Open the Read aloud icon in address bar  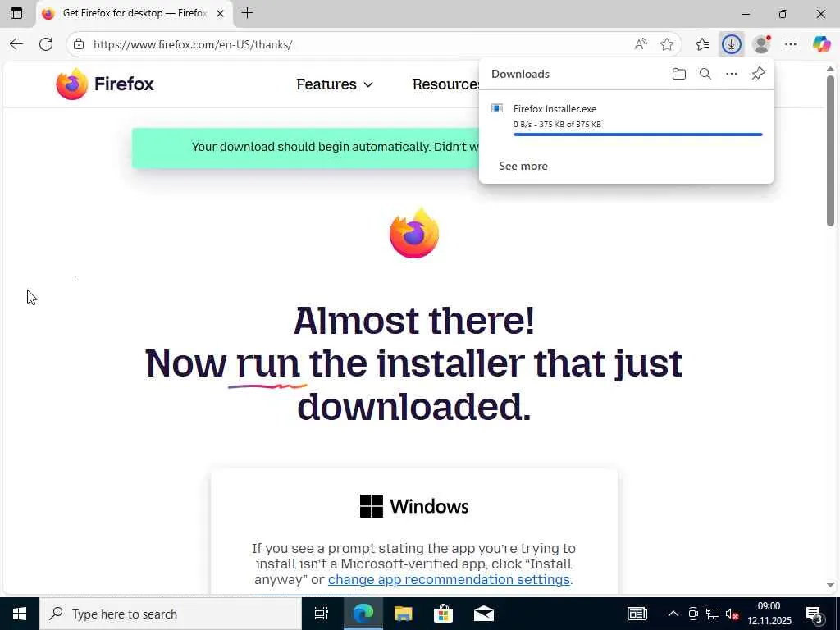click(x=640, y=44)
